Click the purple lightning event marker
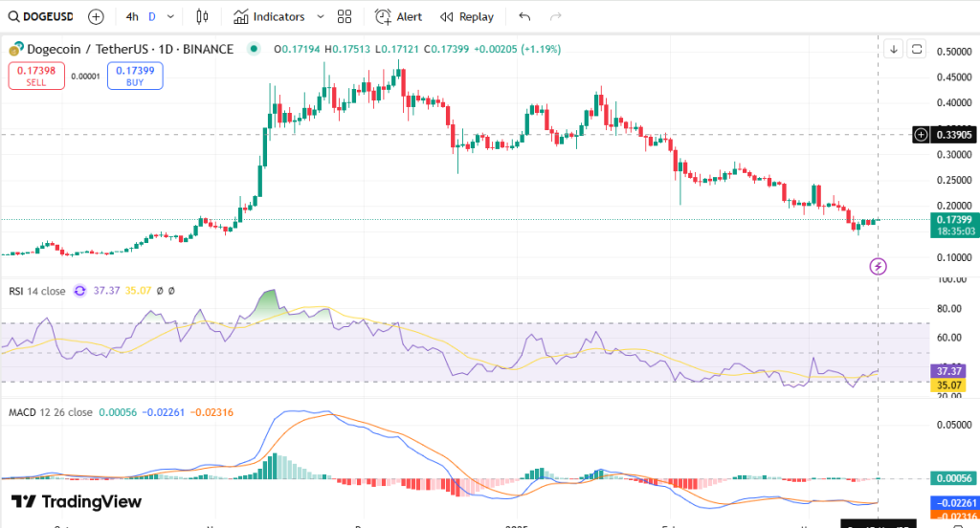 tap(879, 267)
